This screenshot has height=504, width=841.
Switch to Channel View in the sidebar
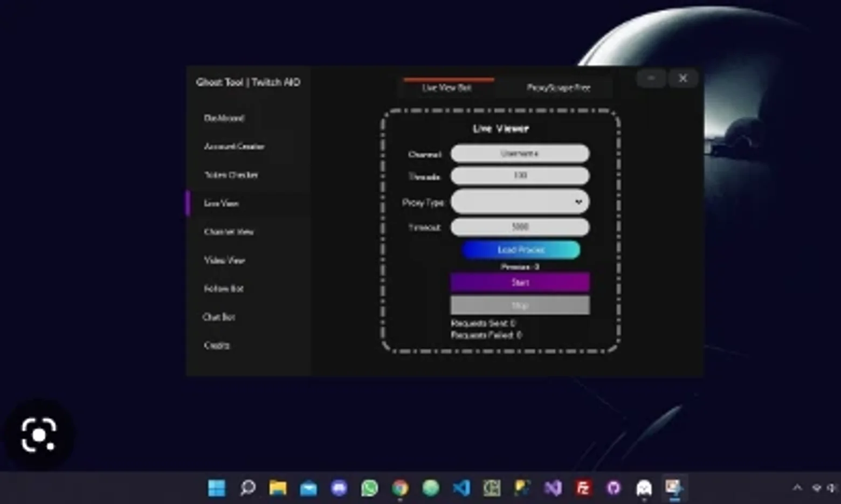click(229, 232)
